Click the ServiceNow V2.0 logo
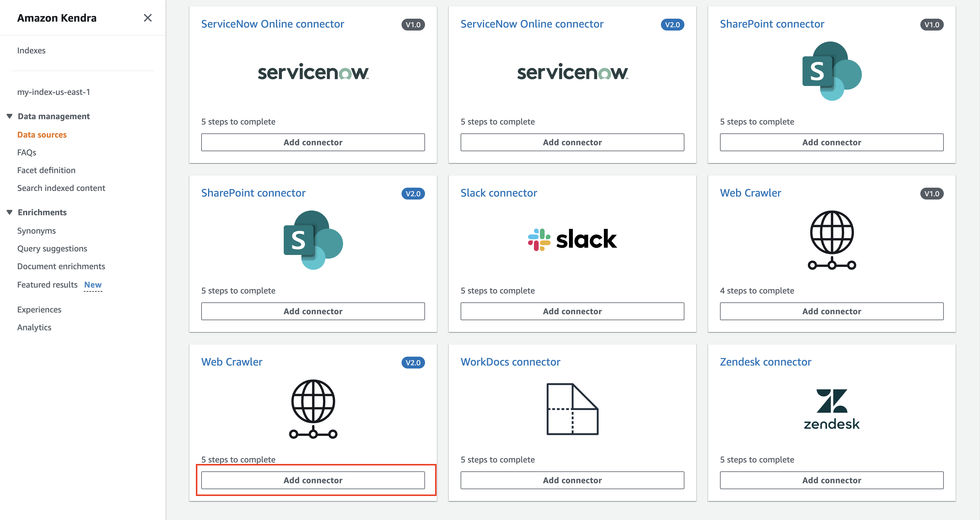Image resolution: width=980 pixels, height=520 pixels. click(x=572, y=72)
